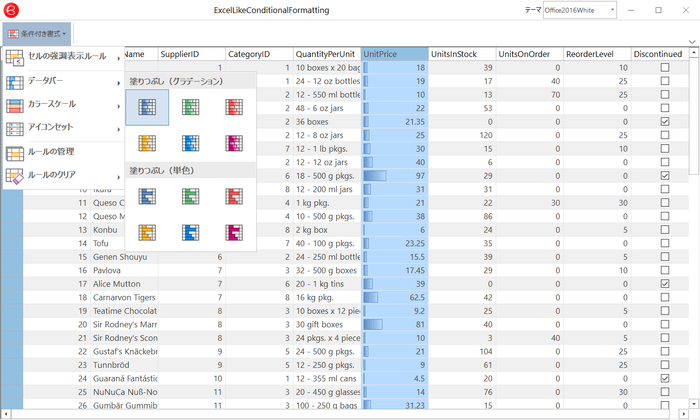Check Discontinued for Carnarvon Tigers row

point(665,297)
